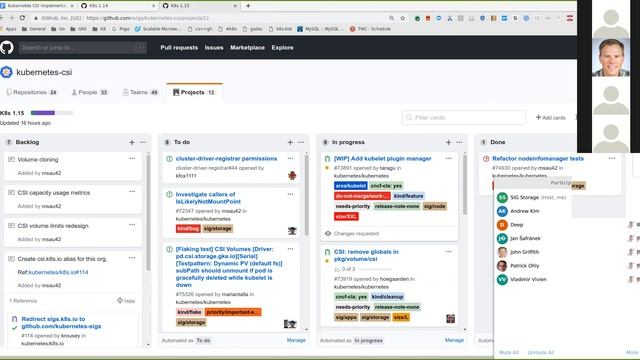Open Issues in GitHub header
The width and height of the screenshot is (640, 360).
point(214,48)
